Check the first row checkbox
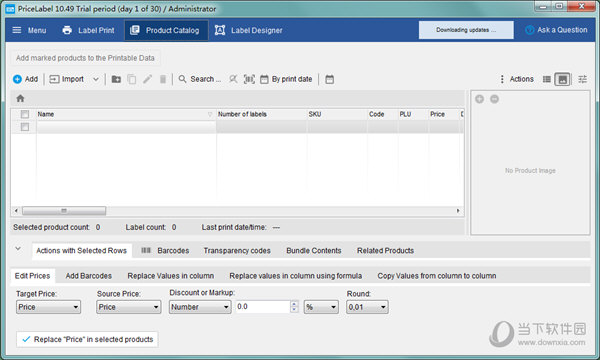 [25, 127]
